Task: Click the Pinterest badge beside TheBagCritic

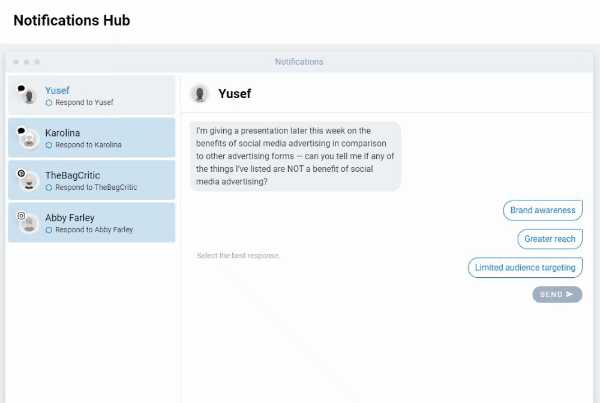Action: click(x=21, y=173)
